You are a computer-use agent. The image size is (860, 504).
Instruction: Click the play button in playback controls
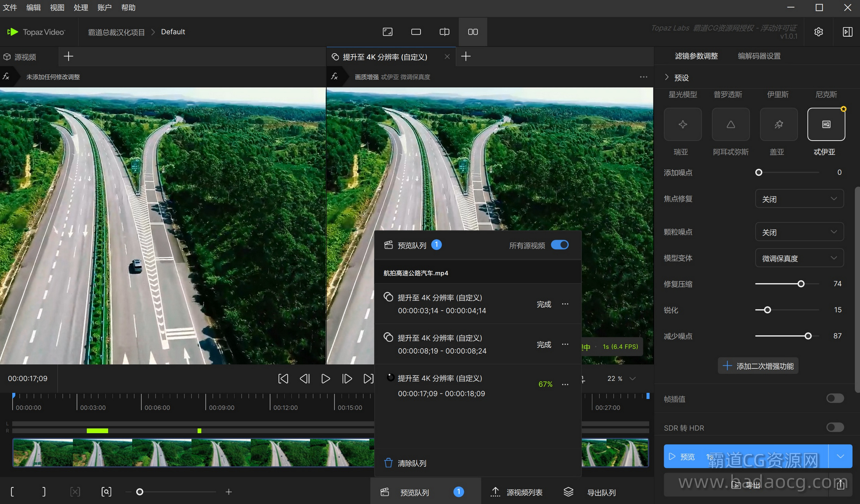326,379
